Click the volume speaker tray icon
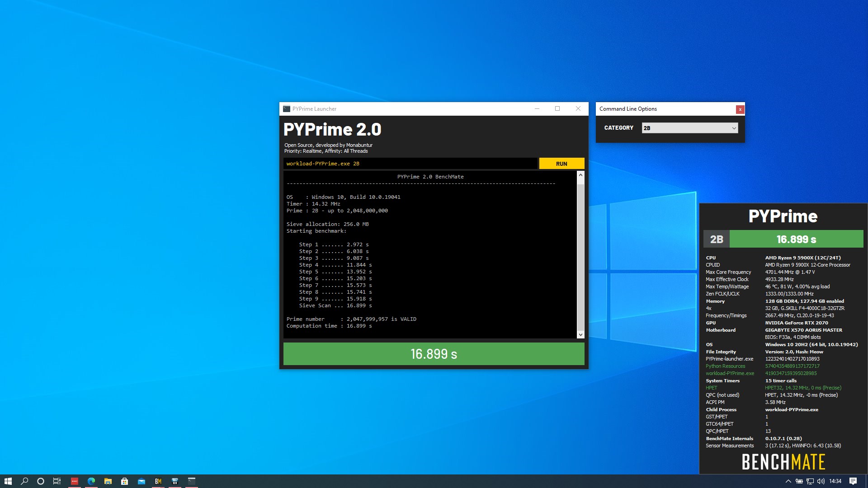Image resolution: width=868 pixels, height=488 pixels. 821,481
